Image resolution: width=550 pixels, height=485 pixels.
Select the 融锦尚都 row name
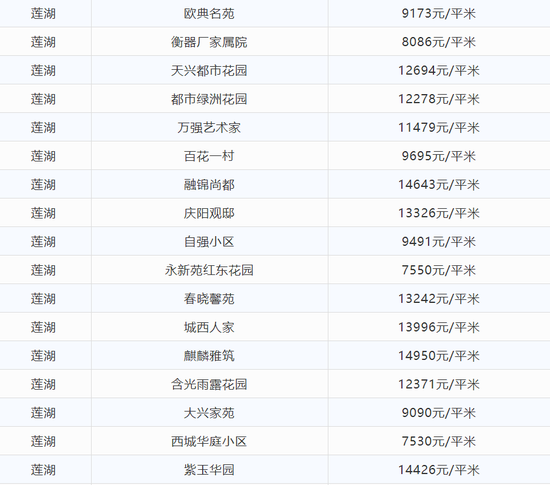coord(209,185)
